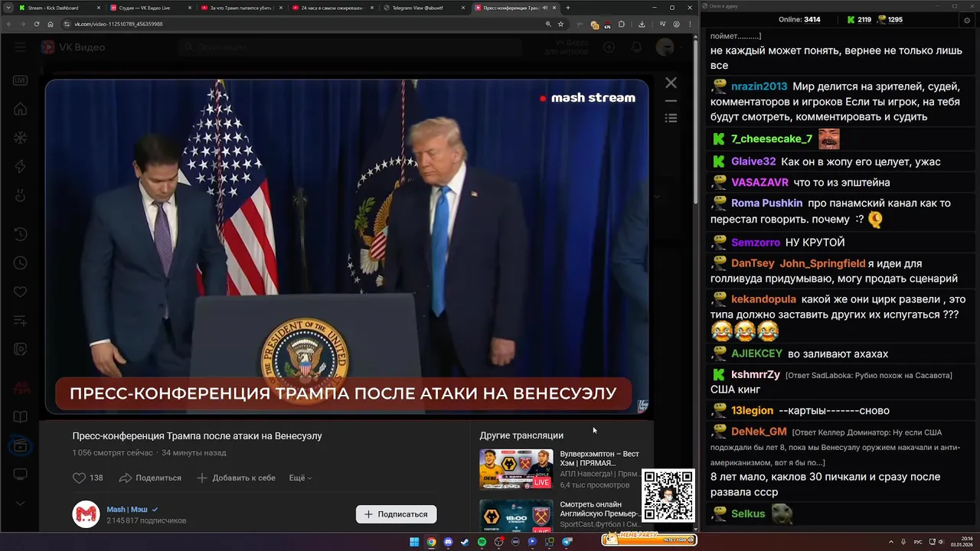Switch to the Telegram View @abuwtf tab

point(423,8)
